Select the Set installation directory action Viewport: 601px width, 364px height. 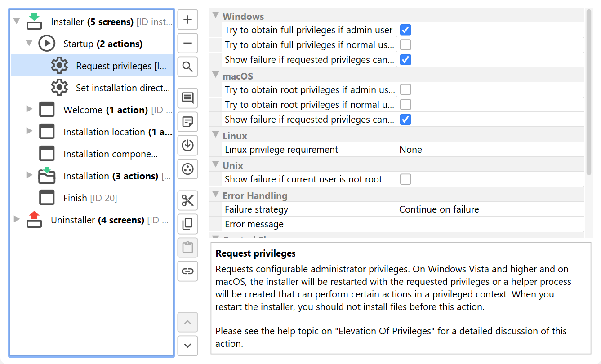(x=123, y=88)
